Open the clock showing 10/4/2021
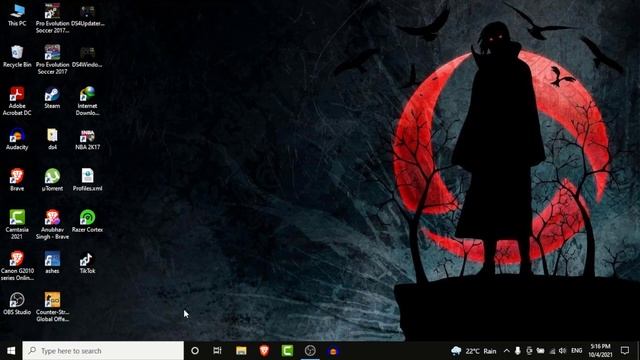 click(600, 351)
